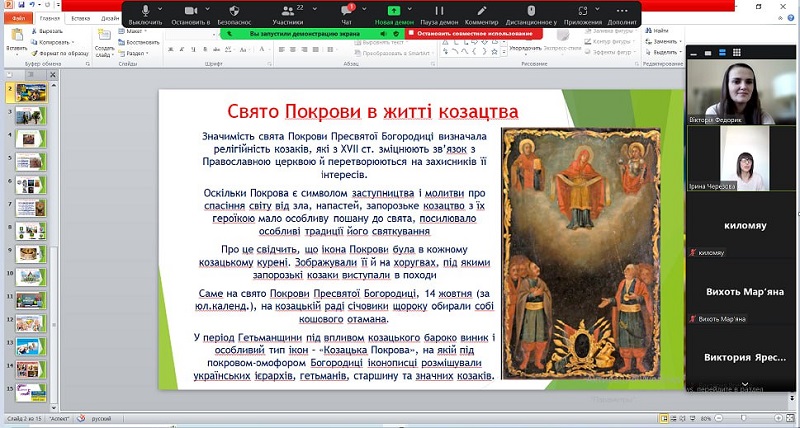
Task: Click Восстановить slide reset
Action: coord(139,42)
